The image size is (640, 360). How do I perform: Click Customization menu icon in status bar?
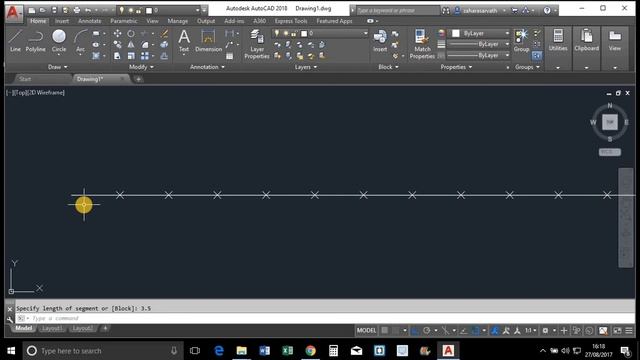coord(629,331)
